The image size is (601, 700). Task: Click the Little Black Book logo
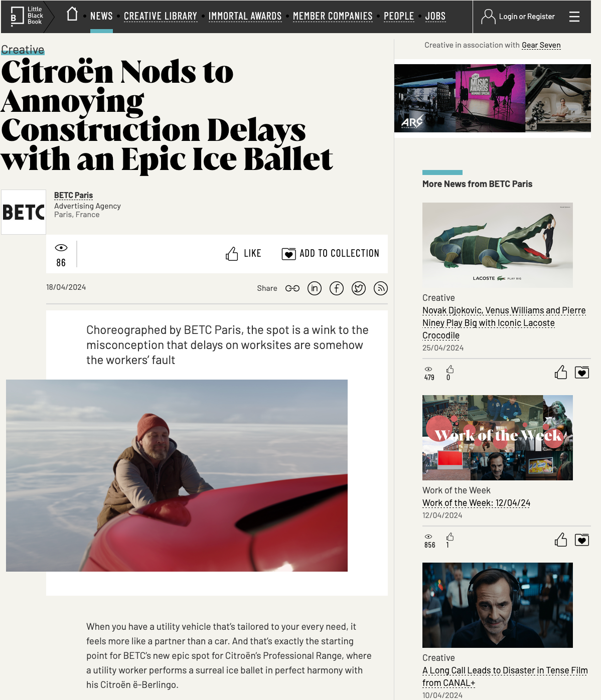[27, 16]
